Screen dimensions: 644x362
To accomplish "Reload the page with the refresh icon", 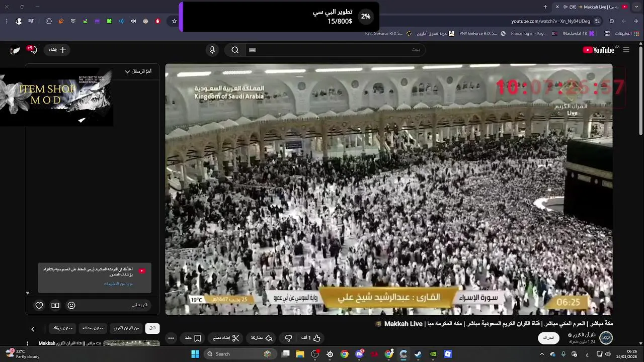I will 612,21.
